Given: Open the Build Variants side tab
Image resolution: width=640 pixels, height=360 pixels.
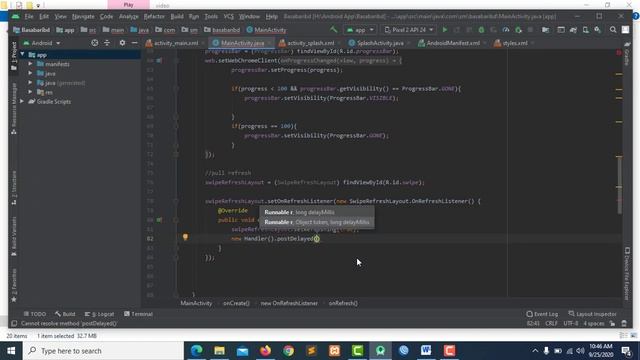Looking at the screenshot, I should point(14,236).
